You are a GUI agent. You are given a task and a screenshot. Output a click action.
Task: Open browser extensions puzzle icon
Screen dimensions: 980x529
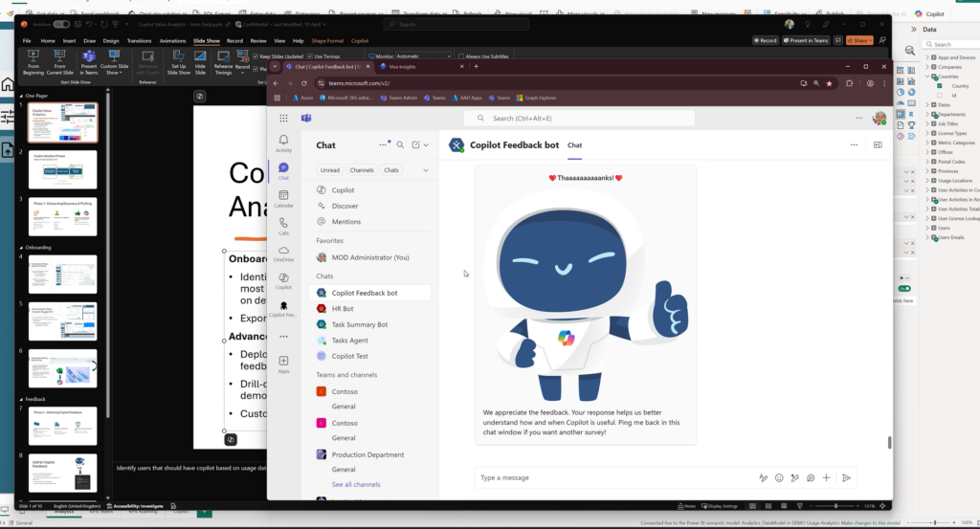tap(849, 83)
